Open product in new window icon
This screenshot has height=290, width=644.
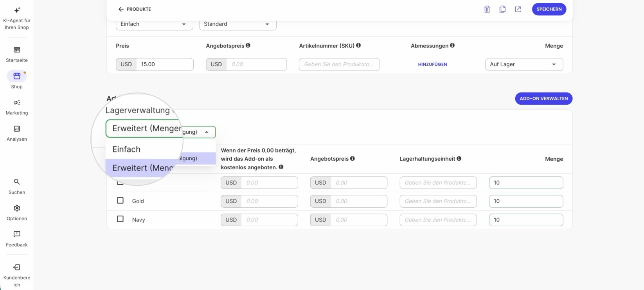coord(518,9)
